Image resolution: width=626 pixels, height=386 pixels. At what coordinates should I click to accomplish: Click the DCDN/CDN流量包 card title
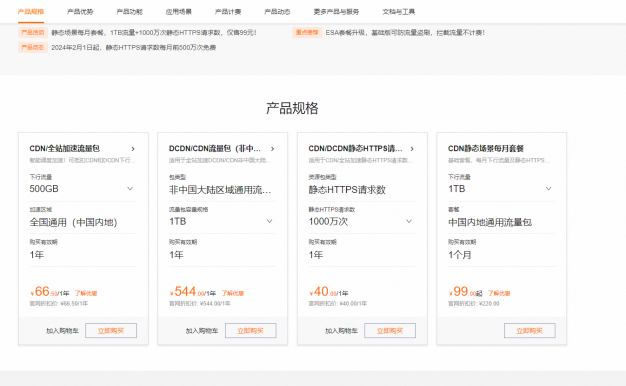[215, 148]
